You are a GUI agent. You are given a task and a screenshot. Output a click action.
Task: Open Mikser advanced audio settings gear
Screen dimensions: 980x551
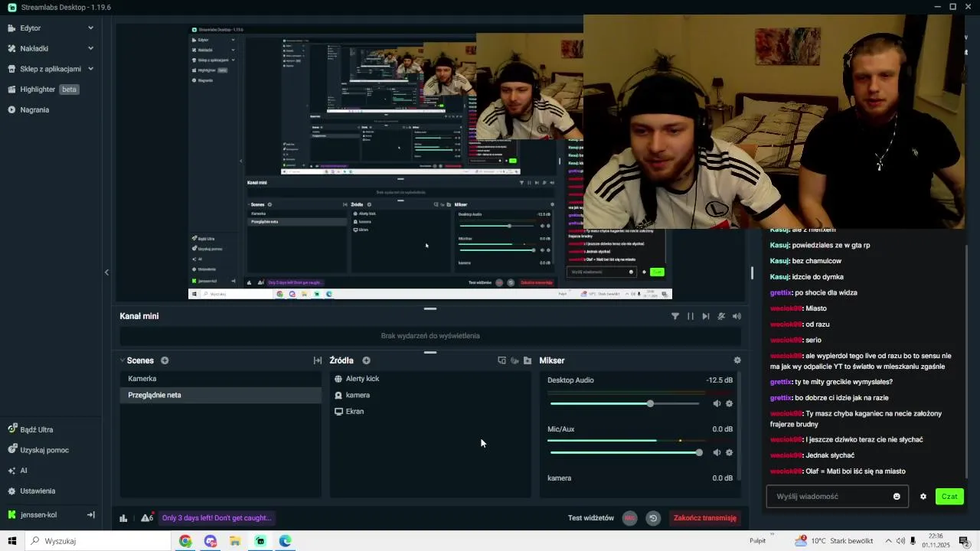737,360
